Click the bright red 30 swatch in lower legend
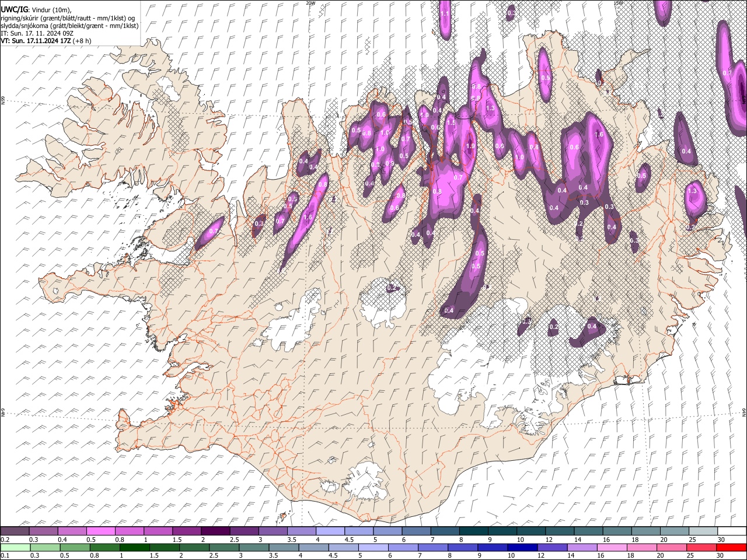This screenshot has width=747, height=560. [731, 547]
